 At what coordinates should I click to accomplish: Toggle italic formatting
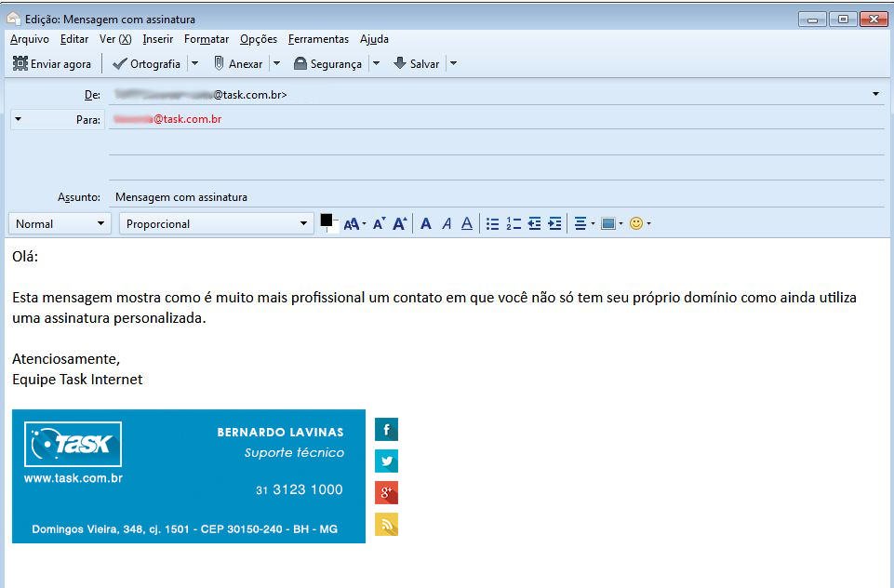(446, 223)
